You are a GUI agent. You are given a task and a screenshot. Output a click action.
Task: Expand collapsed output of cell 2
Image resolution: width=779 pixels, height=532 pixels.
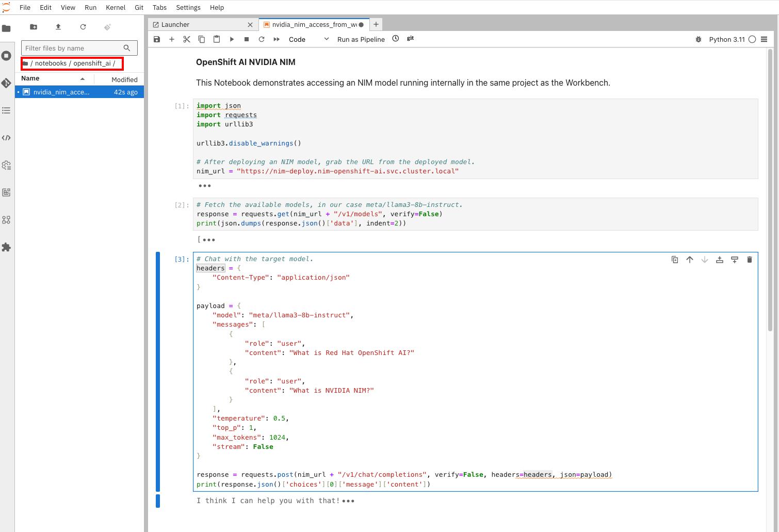point(209,239)
